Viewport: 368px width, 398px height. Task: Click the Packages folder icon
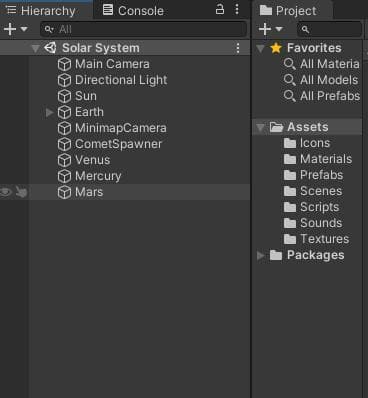pyautogui.click(x=276, y=255)
